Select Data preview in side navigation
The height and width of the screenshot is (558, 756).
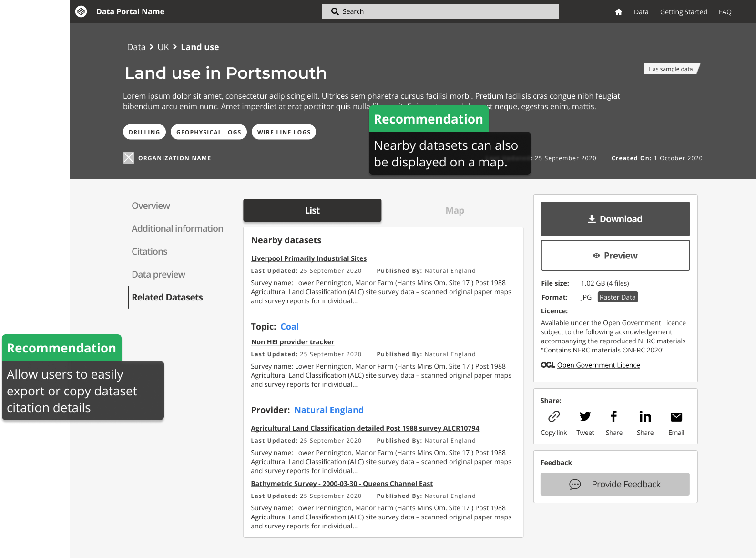point(158,274)
